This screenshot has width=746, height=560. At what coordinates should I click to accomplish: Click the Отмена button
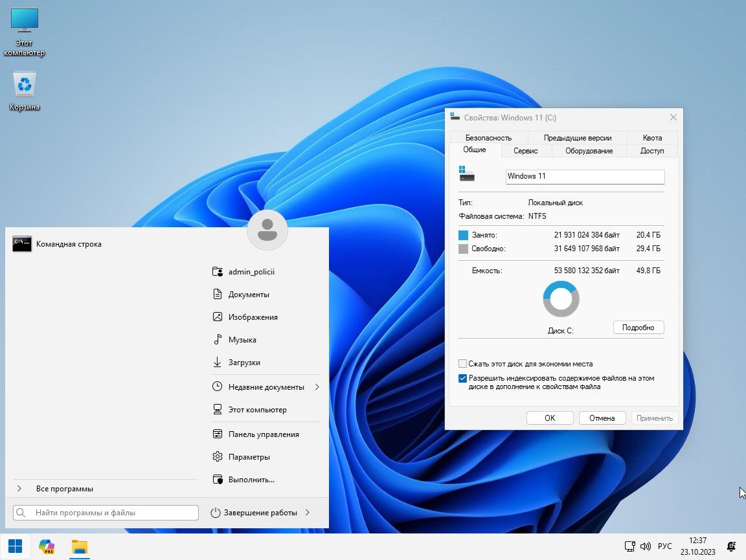(x=602, y=418)
